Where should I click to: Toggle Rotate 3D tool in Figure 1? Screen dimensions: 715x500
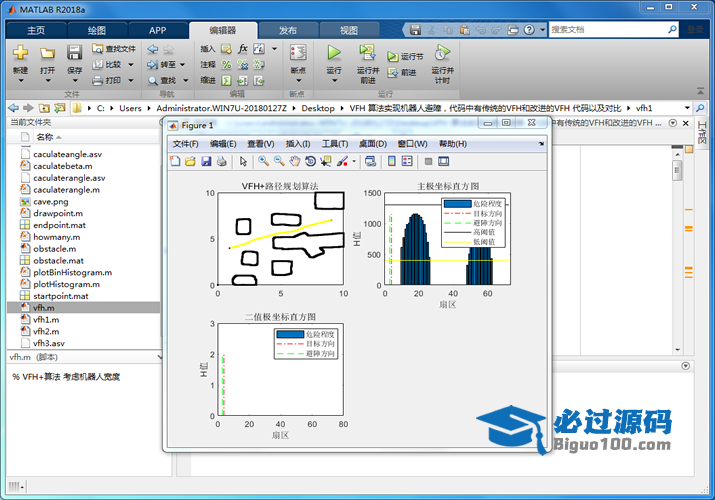(311, 161)
